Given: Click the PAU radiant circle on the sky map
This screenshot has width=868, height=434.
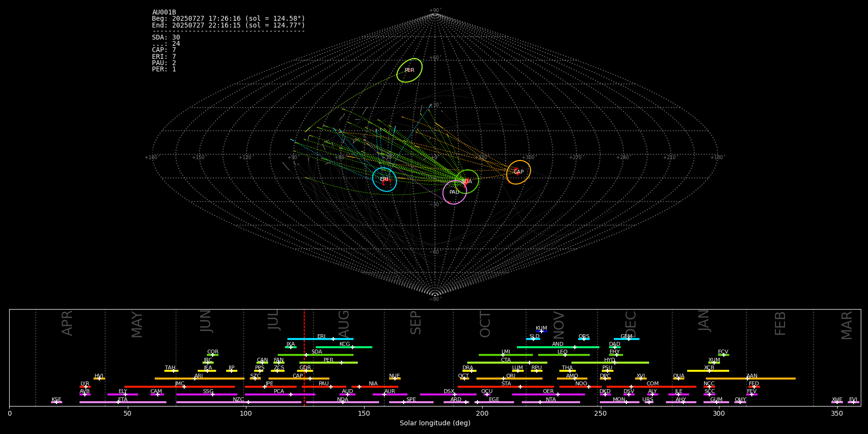Looking at the screenshot, I should pos(454,192).
